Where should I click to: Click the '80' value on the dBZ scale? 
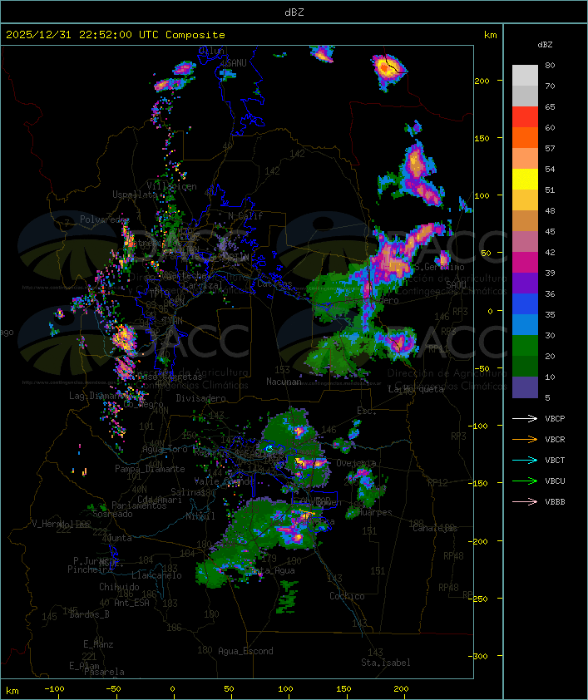click(x=550, y=65)
